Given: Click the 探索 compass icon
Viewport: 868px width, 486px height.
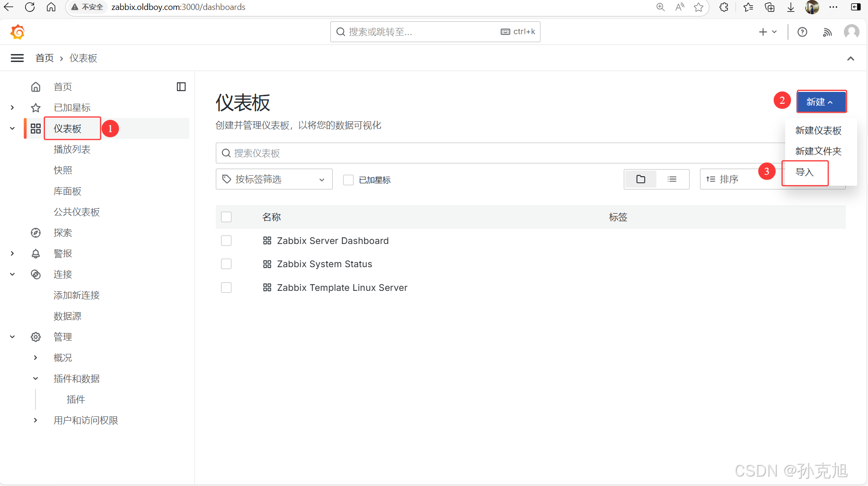Looking at the screenshot, I should coord(36,233).
